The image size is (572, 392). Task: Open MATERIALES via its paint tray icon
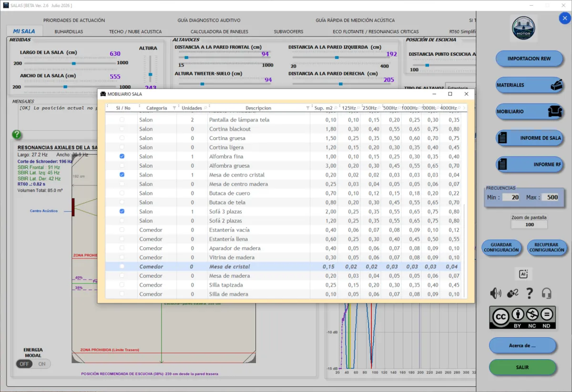click(557, 85)
